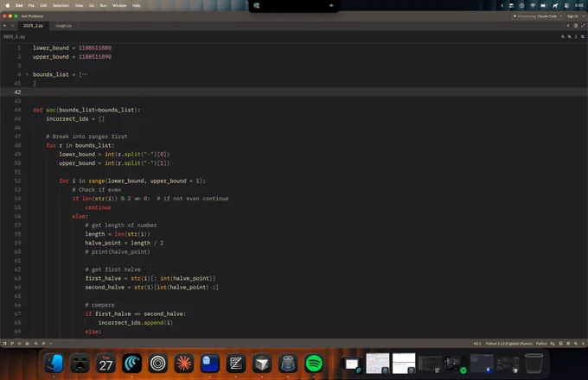Screen dimensions: 588x380
Task: Open the blue ghost app in the Dock
Action: point(209,363)
